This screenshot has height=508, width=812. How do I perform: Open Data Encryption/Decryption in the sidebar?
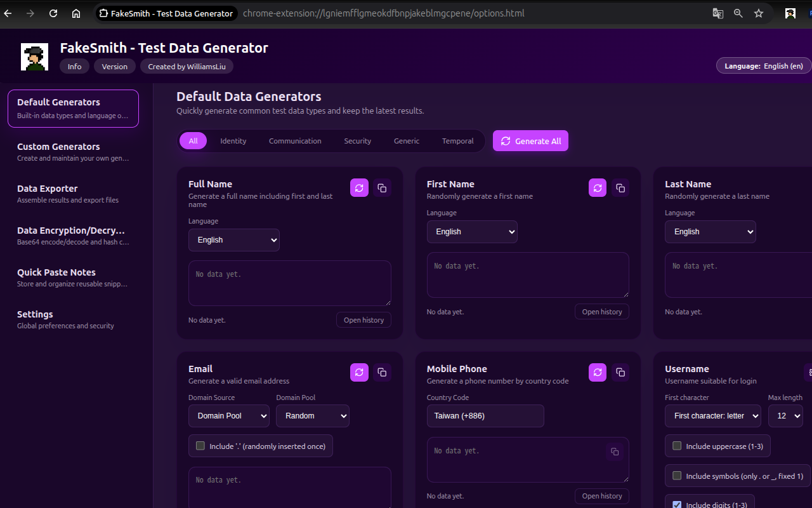coord(73,236)
